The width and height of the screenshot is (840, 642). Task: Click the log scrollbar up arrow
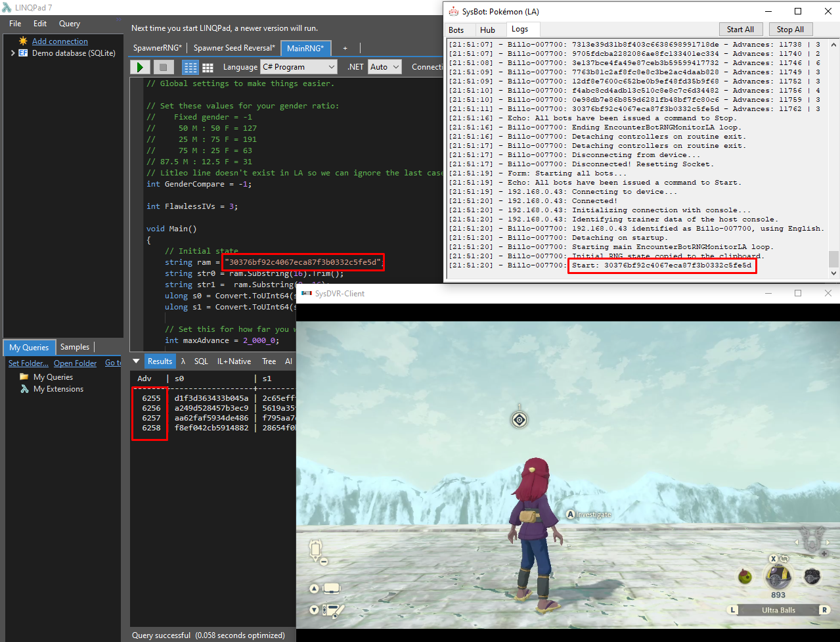point(833,45)
